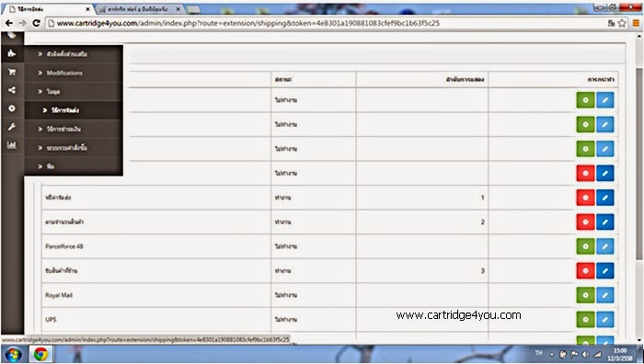The height and width of the screenshot is (364, 644).
Task: Click the translate icon in the address bar
Action: coord(611,23)
